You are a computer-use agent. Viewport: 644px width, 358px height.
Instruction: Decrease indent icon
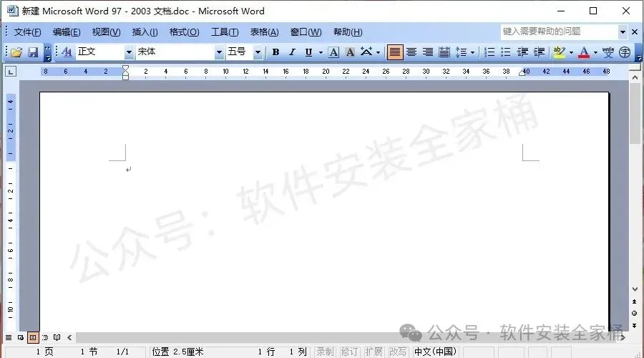522,52
